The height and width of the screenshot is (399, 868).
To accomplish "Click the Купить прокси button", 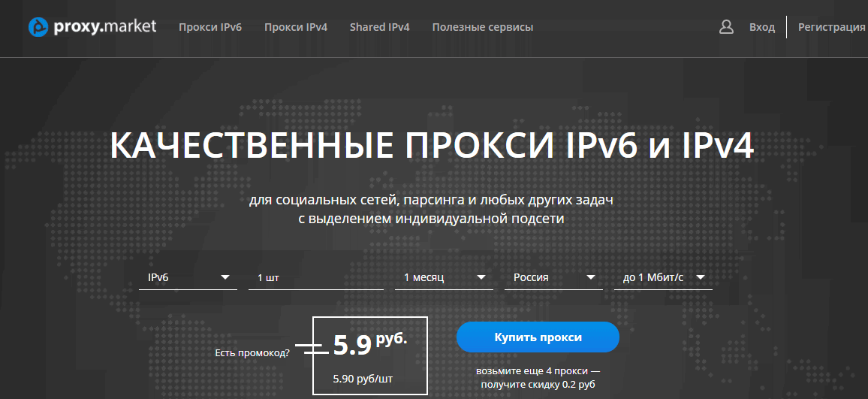I will [x=538, y=337].
